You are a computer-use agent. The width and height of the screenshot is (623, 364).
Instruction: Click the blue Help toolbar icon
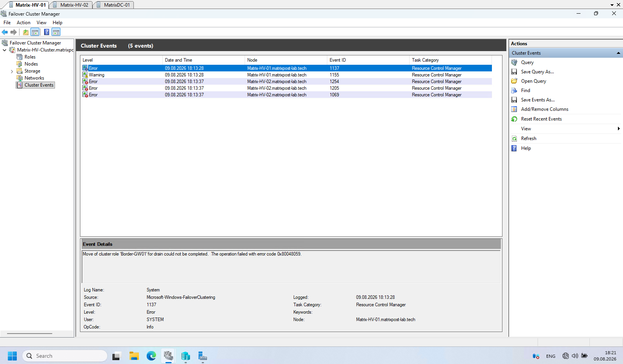click(x=46, y=32)
